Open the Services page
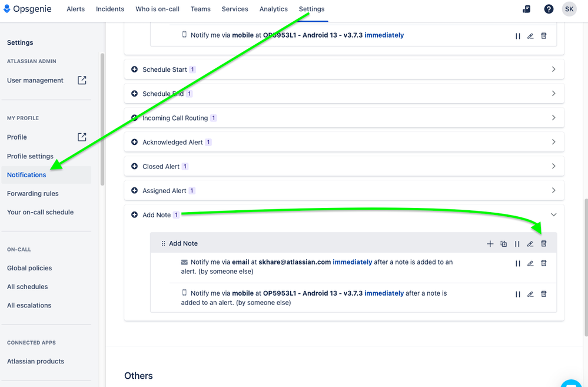The height and width of the screenshot is (387, 588). pyautogui.click(x=235, y=9)
